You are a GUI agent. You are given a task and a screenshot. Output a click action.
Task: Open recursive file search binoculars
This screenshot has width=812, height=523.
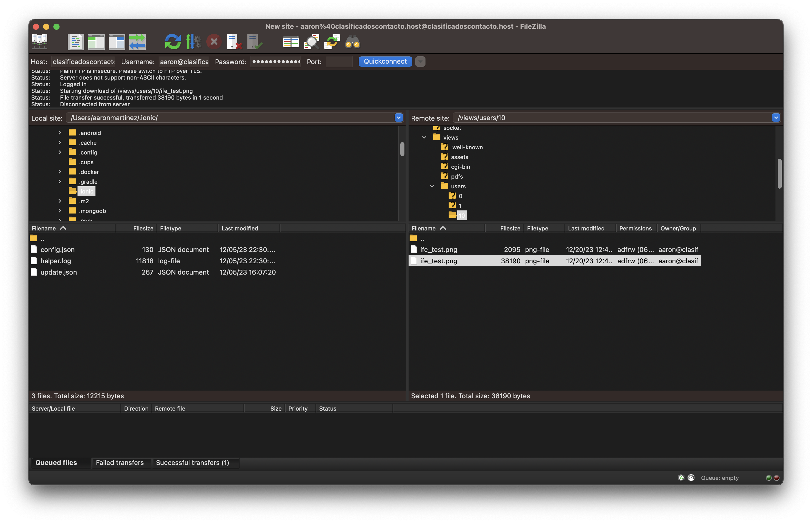pyautogui.click(x=353, y=42)
